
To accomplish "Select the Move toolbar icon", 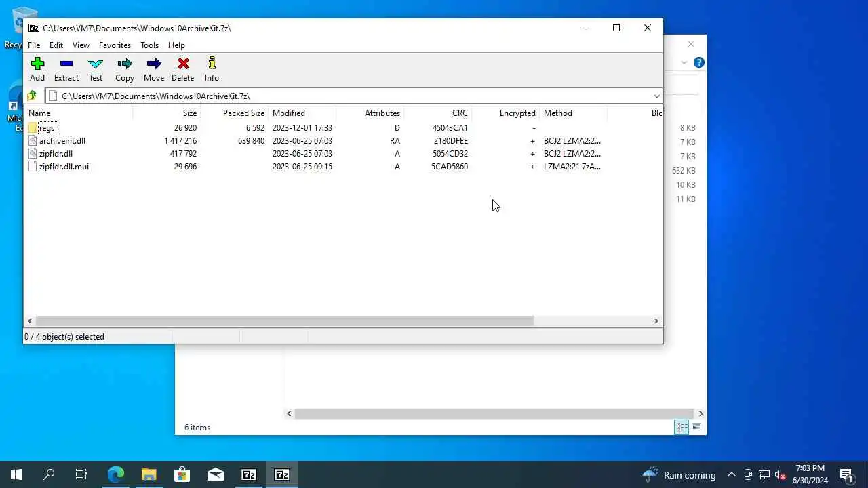I will 154,64.
